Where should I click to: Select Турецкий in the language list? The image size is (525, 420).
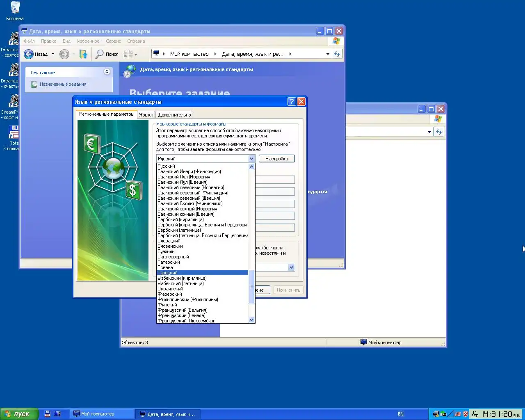click(203, 273)
